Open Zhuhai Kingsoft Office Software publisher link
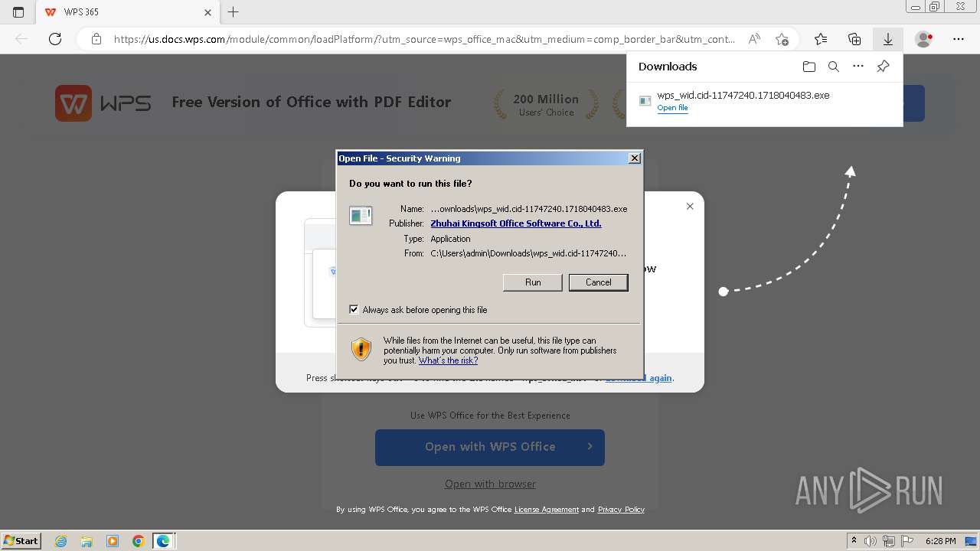 click(x=516, y=223)
